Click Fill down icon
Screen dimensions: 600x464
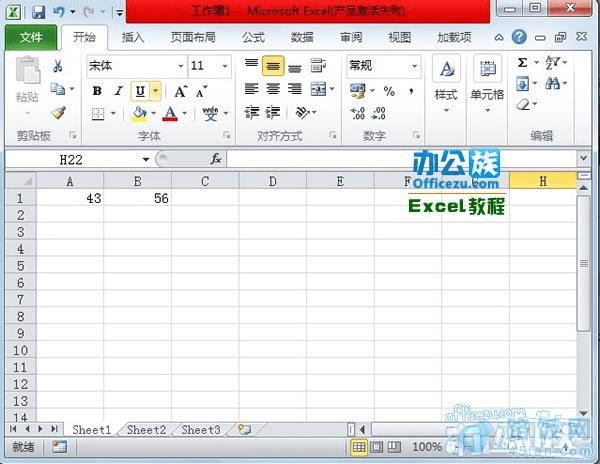tap(522, 83)
